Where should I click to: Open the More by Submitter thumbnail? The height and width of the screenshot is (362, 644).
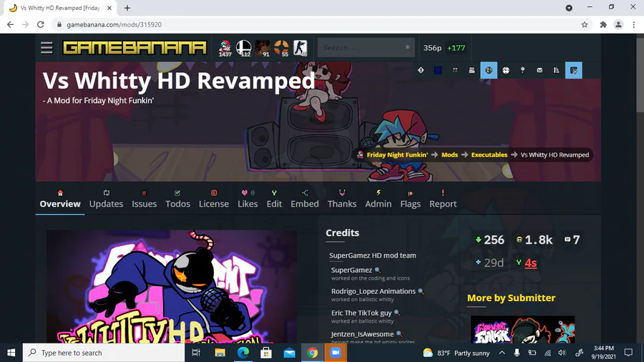click(522, 329)
